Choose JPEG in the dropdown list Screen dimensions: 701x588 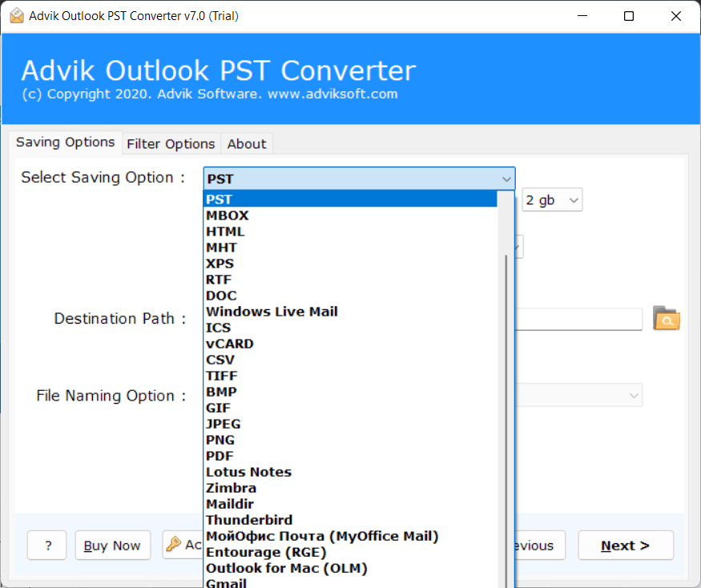pos(350,424)
